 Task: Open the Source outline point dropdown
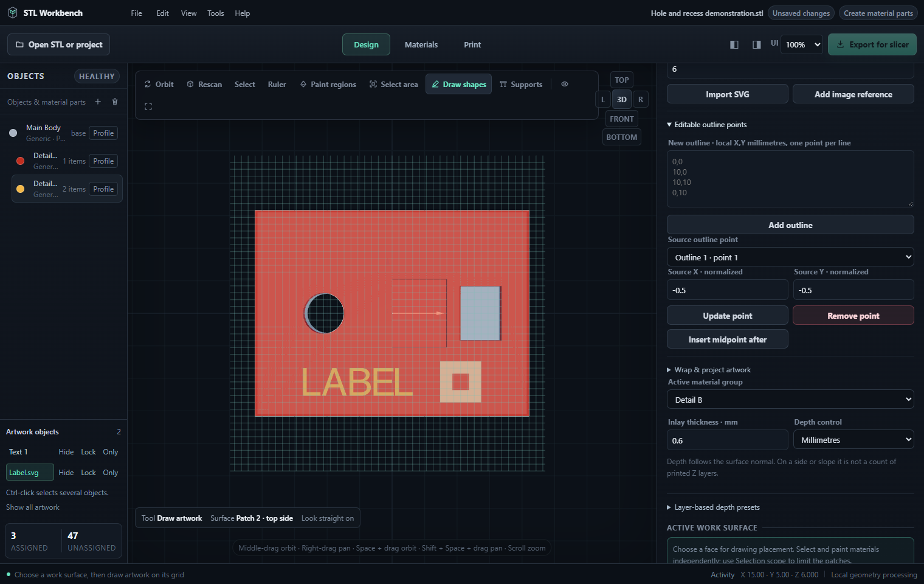(x=790, y=257)
